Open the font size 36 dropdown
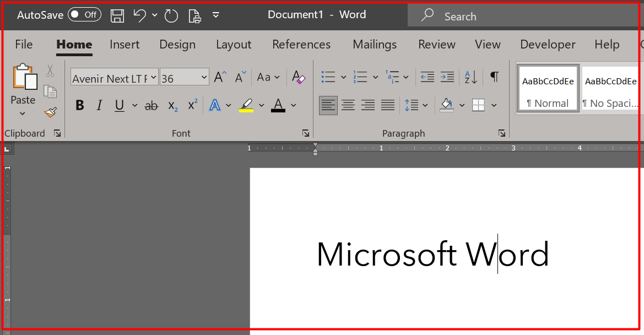 pyautogui.click(x=204, y=77)
